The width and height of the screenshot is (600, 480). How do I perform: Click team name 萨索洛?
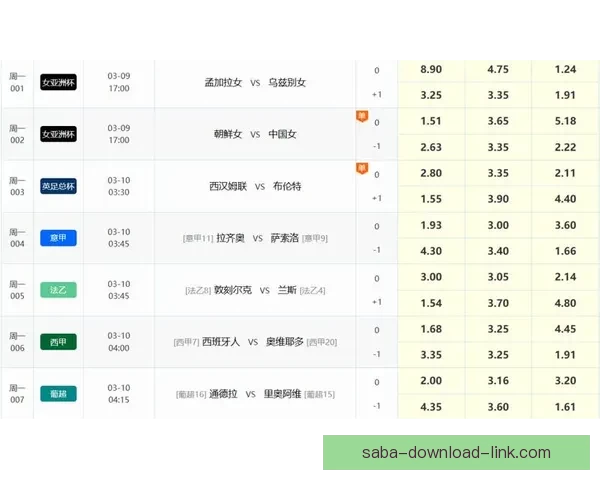(x=285, y=238)
